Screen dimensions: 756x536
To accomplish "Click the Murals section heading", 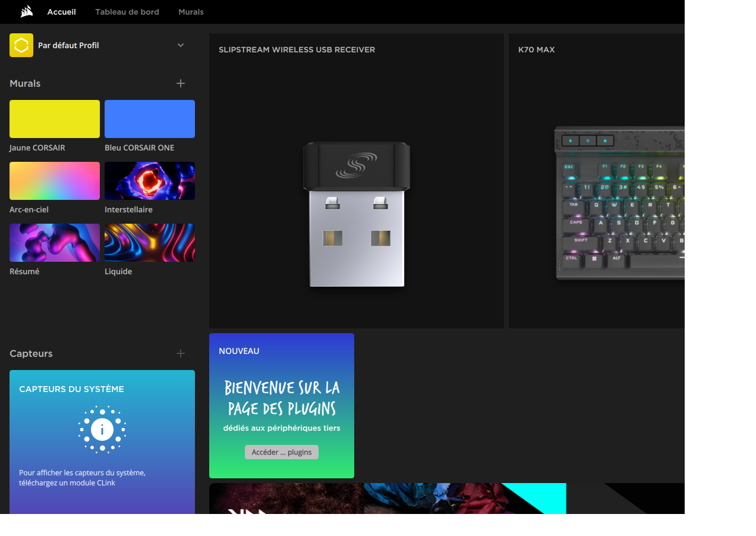I will 25,83.
